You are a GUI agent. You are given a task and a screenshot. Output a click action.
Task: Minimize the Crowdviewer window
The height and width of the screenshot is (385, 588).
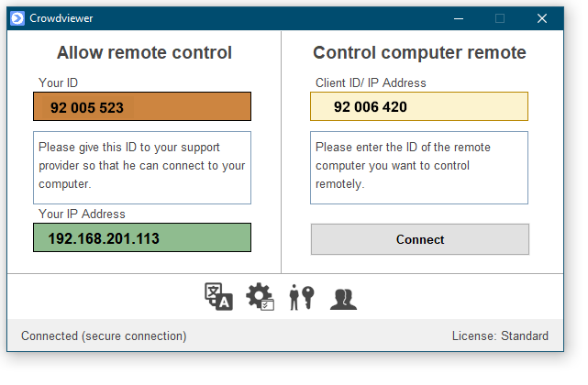[458, 17]
